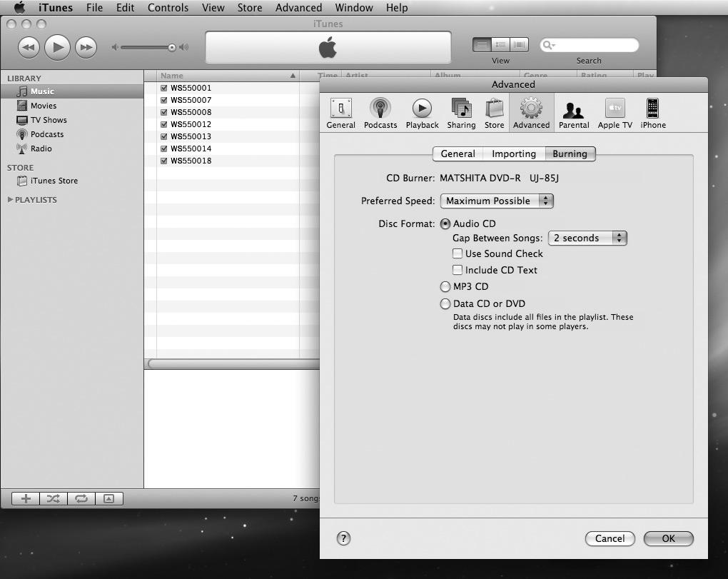Enable Use Sound Check checkbox

(457, 253)
